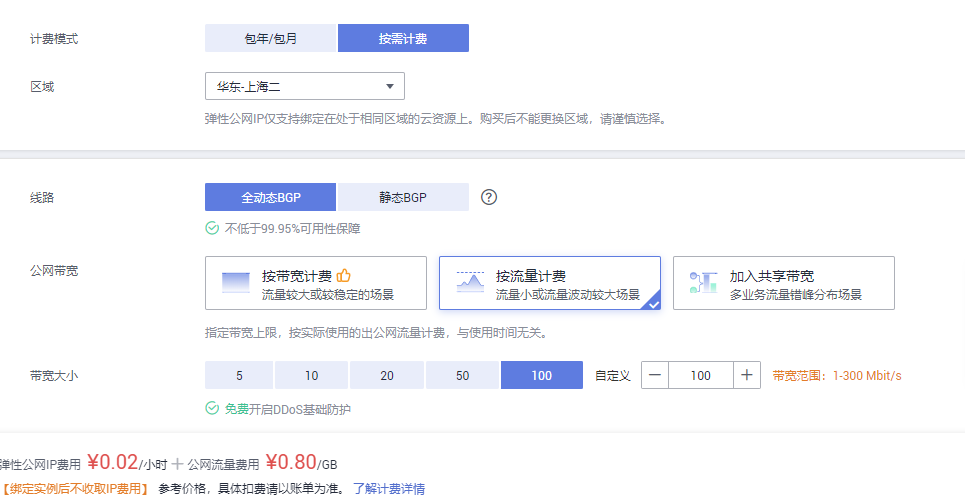The width and height of the screenshot is (965, 500).
Task: Click the line type help question icon
Action: (489, 197)
